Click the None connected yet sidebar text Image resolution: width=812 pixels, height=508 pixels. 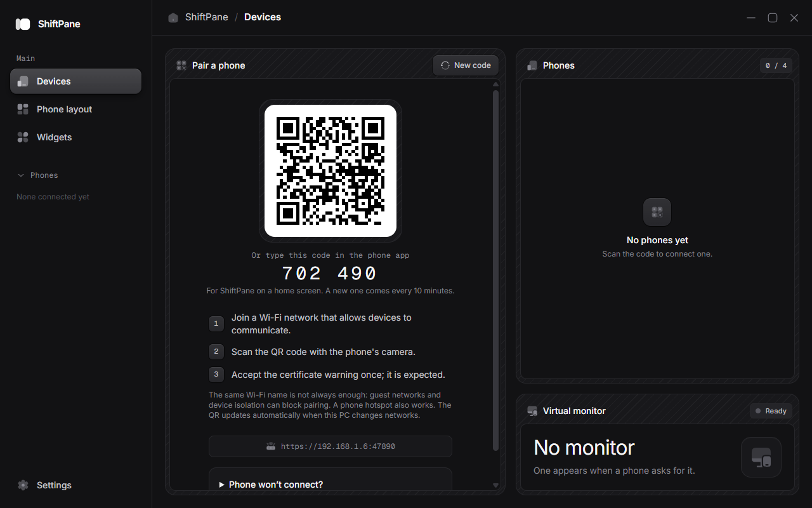click(53, 197)
